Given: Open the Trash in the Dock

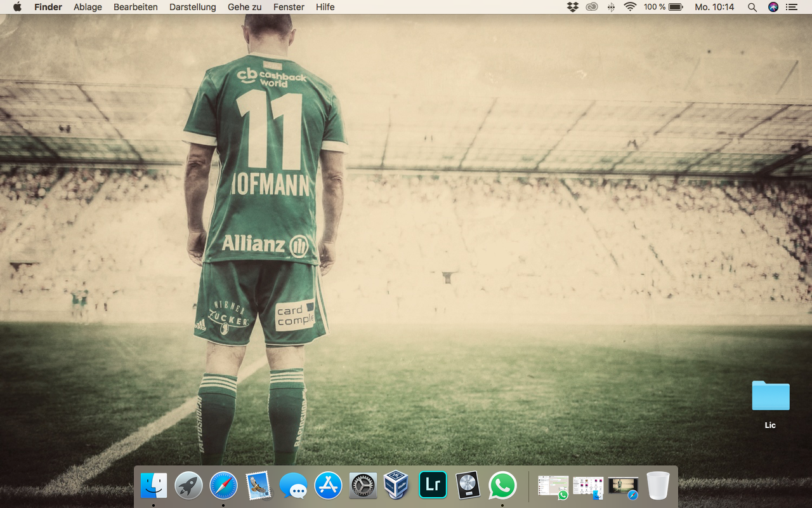Looking at the screenshot, I should coord(658,486).
